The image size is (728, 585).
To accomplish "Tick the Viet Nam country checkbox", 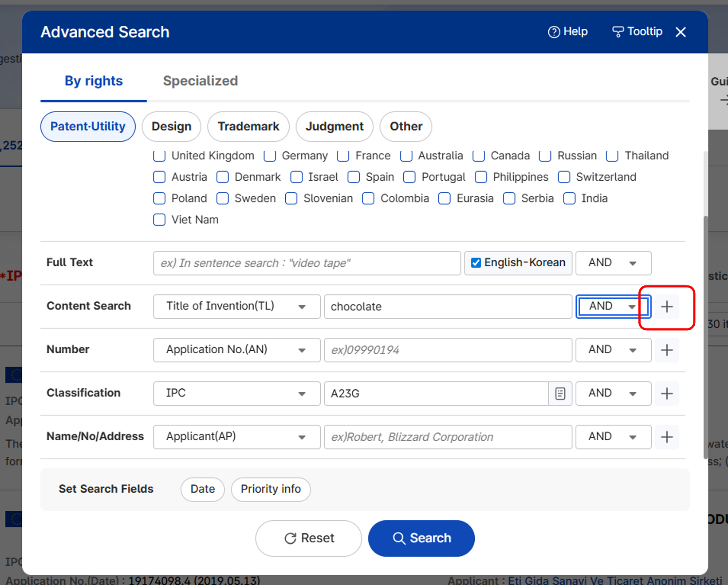I will pyautogui.click(x=159, y=220).
